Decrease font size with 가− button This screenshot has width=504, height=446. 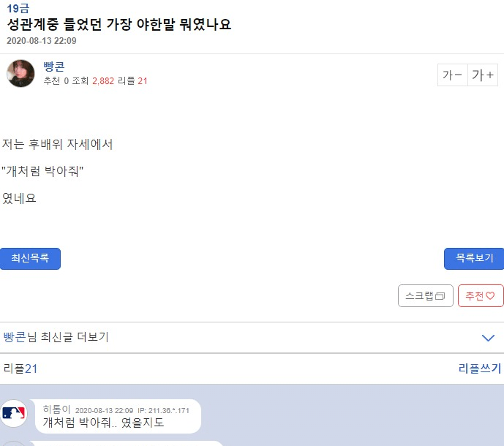pos(452,75)
